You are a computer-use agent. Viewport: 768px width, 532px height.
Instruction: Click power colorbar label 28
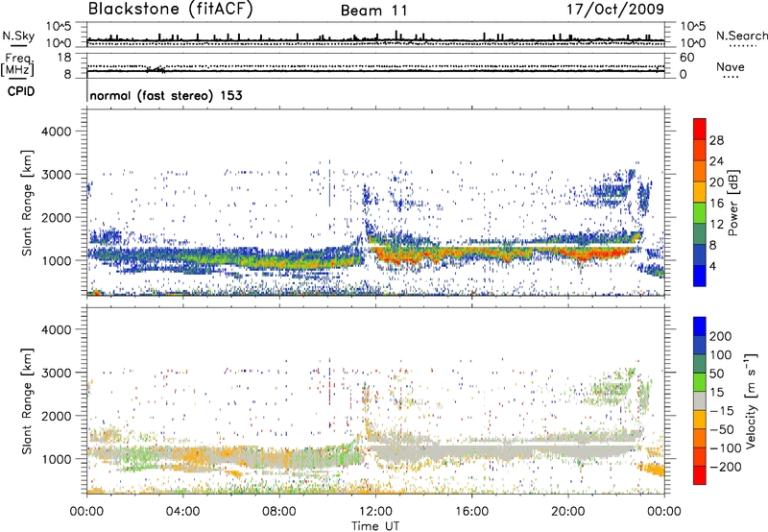[716, 140]
